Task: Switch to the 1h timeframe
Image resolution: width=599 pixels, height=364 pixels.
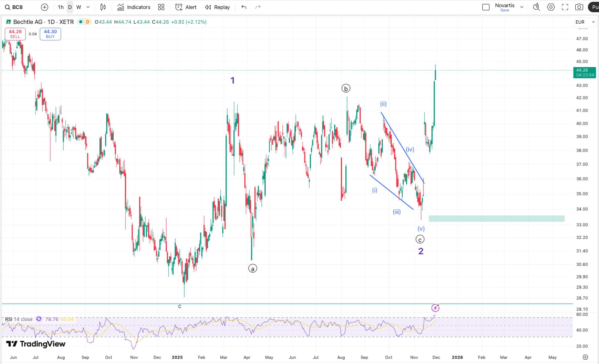Action: (61, 7)
